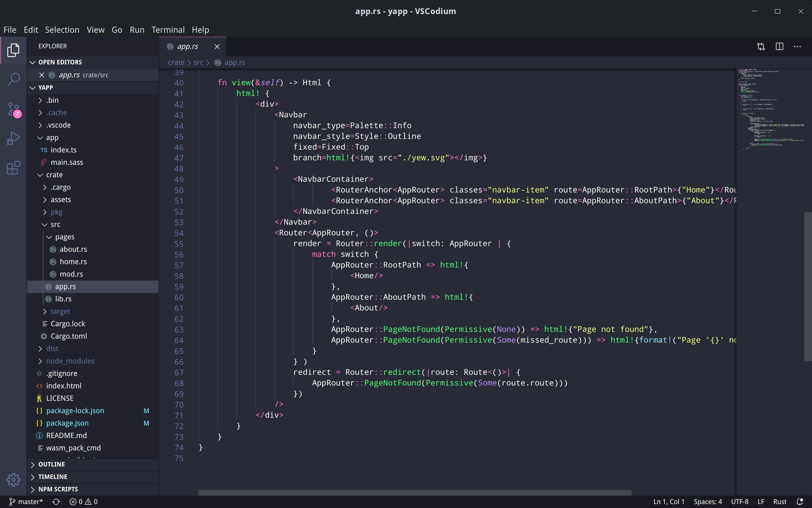Click the Synchronize Changes icon in status bar
Viewport: 812px width, 508px height.
point(56,502)
